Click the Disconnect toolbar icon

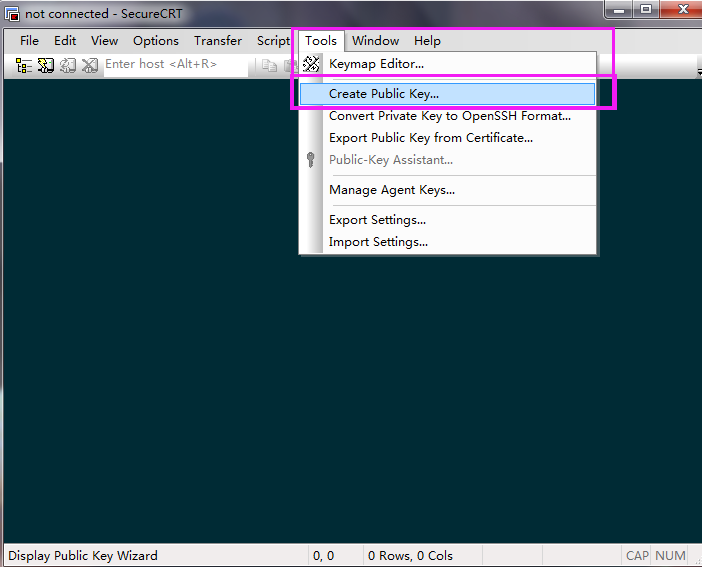point(90,65)
